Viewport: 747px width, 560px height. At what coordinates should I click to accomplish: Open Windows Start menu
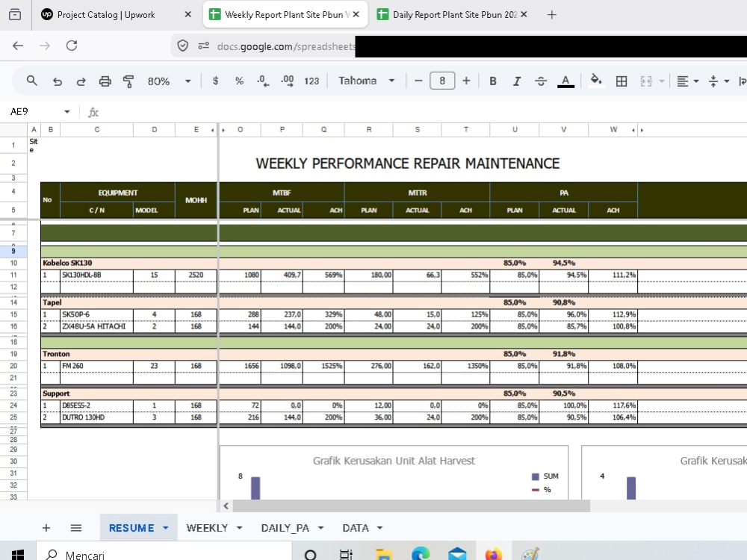[x=18, y=554]
